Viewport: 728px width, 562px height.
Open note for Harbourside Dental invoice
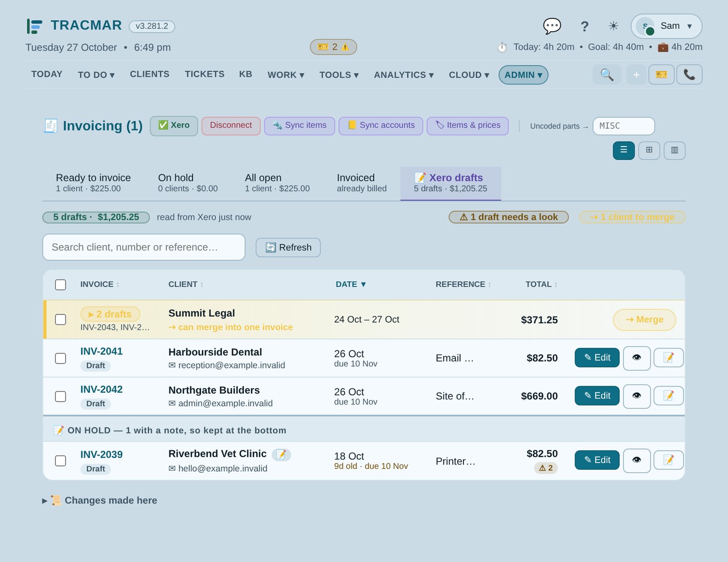point(668,358)
